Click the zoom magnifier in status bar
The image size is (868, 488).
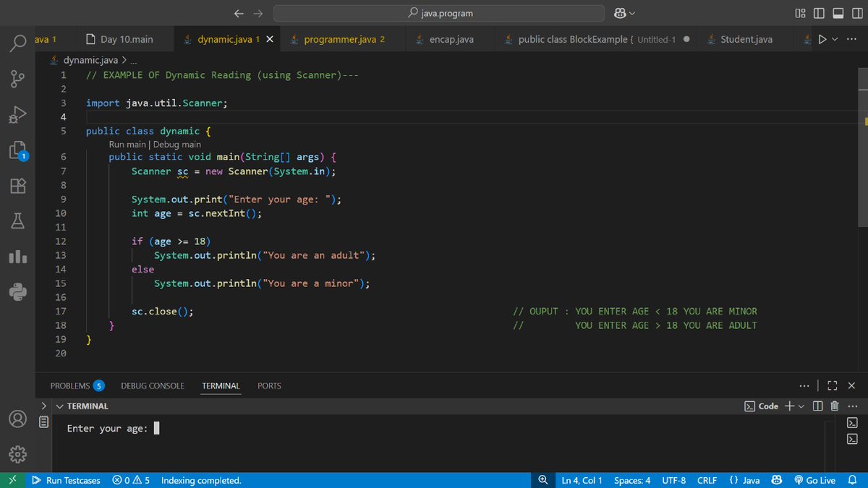544,480
